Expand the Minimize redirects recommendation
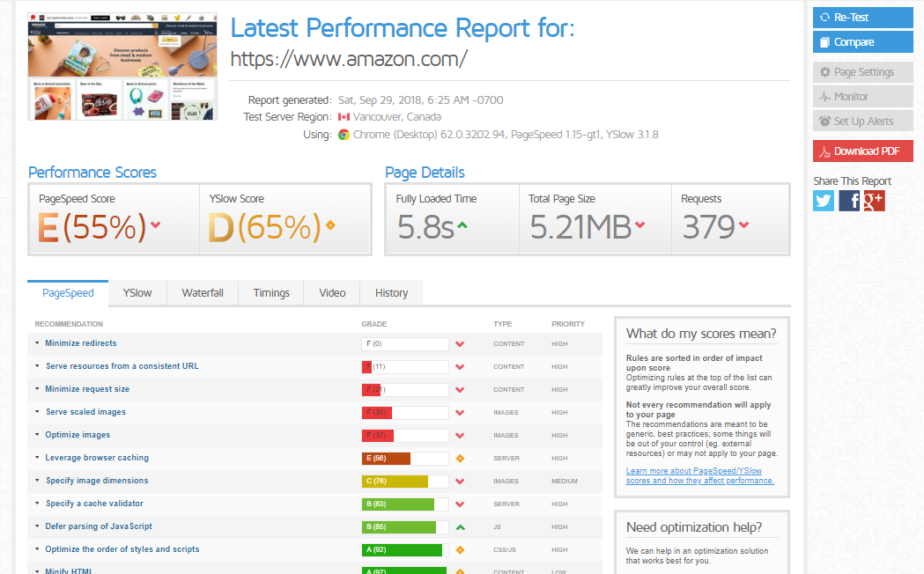Viewport: 924px width, 574px height. [80, 343]
